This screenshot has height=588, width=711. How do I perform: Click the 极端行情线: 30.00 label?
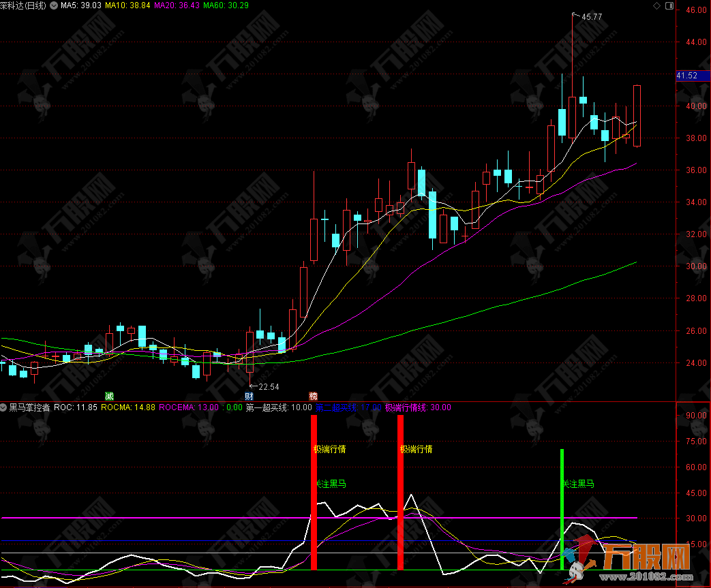[x=418, y=407]
